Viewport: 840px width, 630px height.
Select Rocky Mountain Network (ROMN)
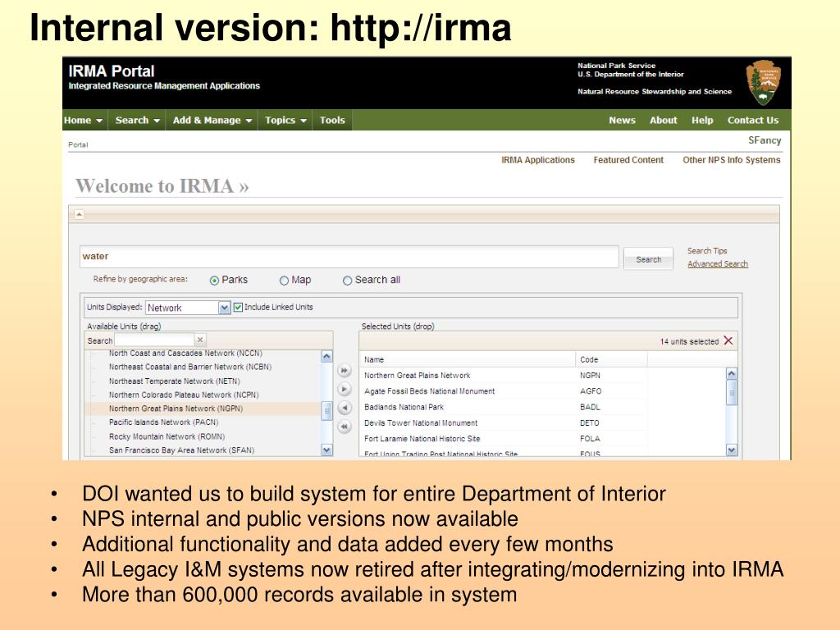point(167,436)
